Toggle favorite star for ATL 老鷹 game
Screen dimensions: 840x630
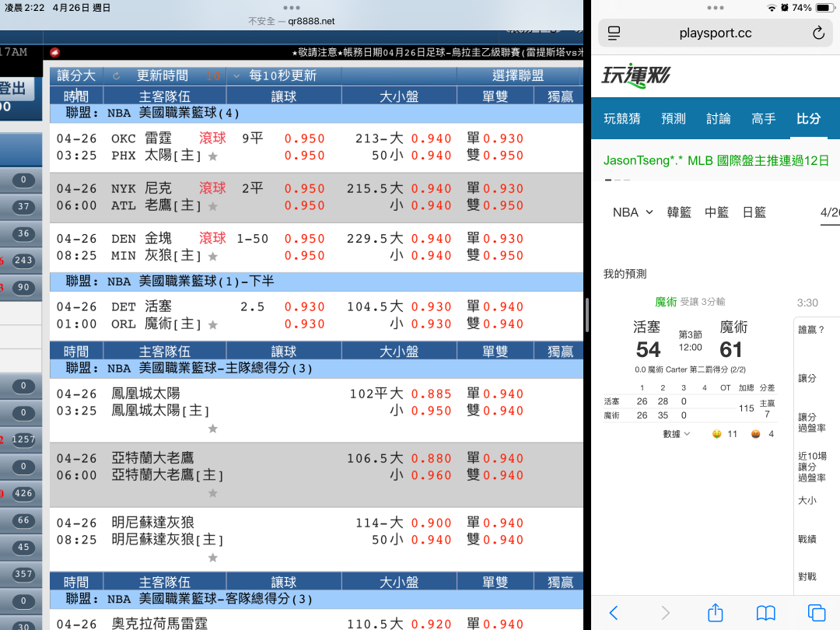213,206
